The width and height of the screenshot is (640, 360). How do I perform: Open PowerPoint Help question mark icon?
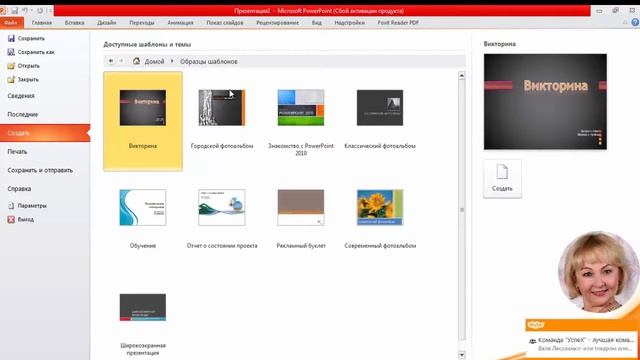click(635, 23)
